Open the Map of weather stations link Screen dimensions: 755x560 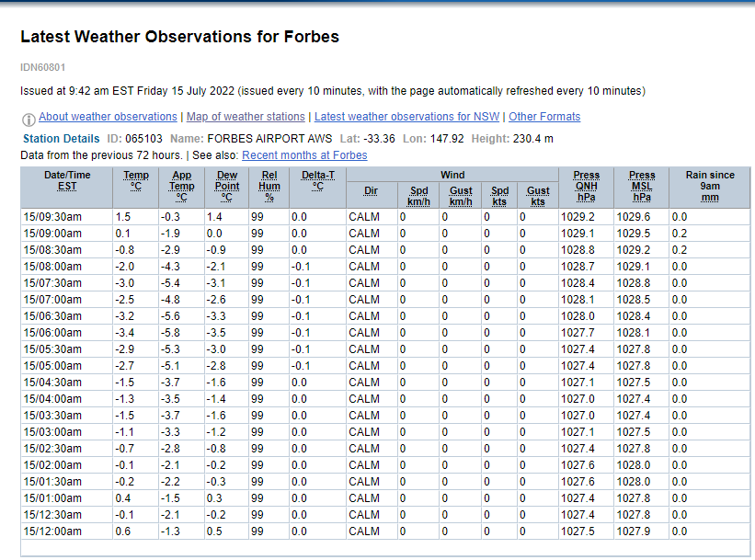pos(246,117)
